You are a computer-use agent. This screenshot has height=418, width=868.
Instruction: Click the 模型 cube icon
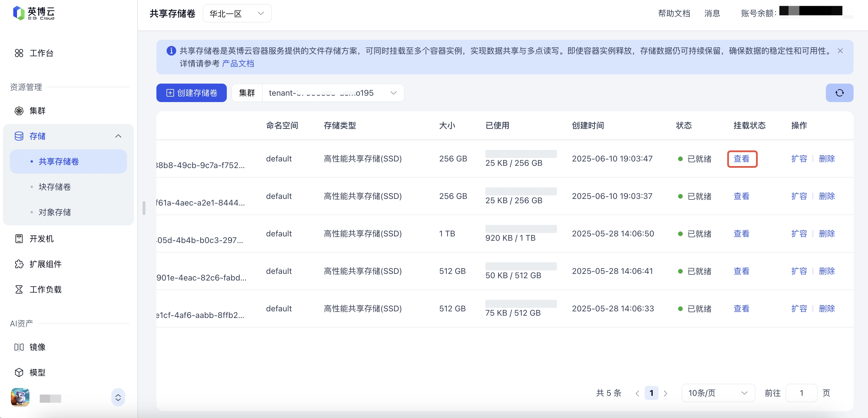(x=19, y=372)
